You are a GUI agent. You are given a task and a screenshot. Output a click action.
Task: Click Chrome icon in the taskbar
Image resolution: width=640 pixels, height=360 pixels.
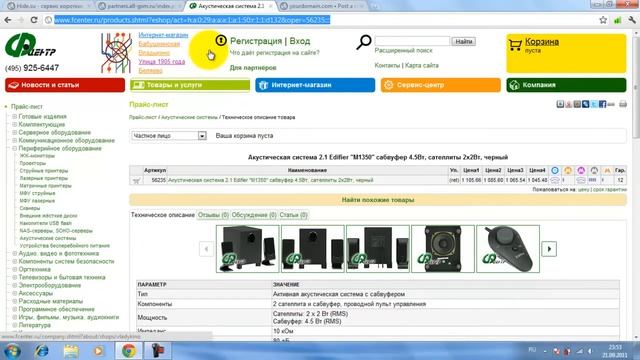[x=129, y=351]
